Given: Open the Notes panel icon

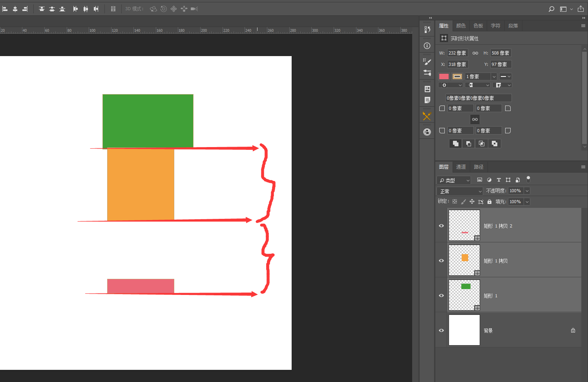Looking at the screenshot, I should [427, 100].
